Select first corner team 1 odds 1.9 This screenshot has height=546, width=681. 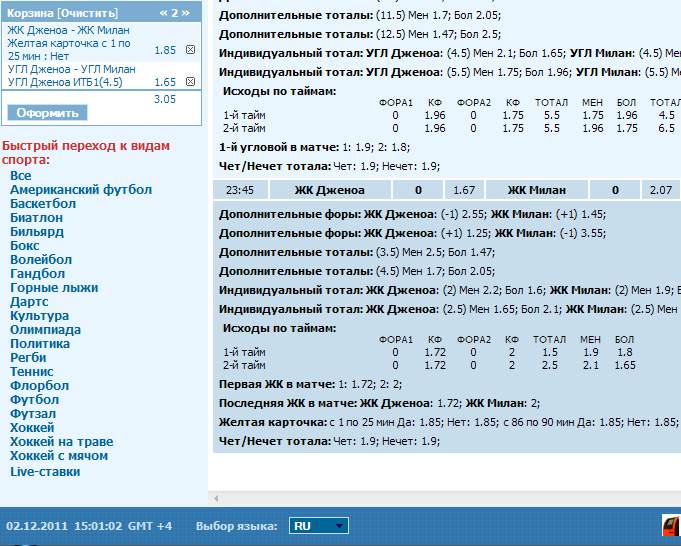363,147
